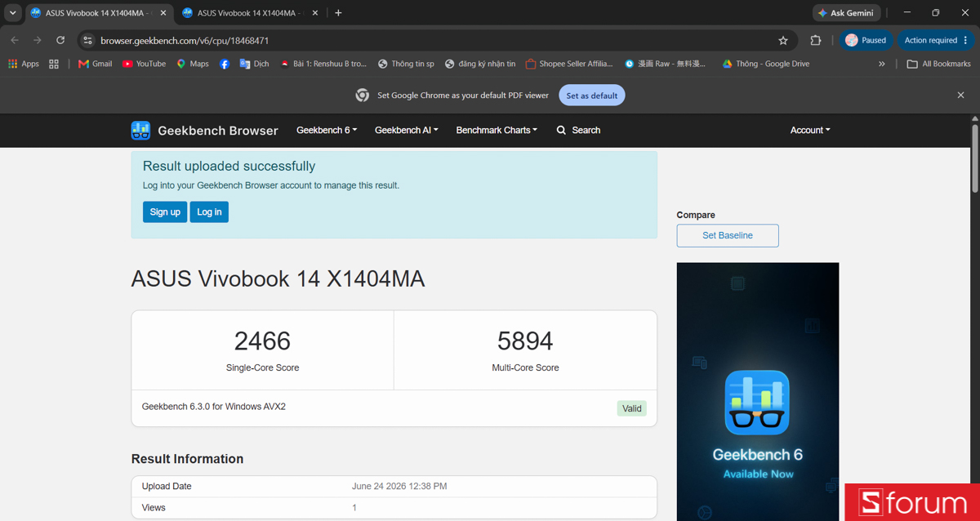Screen dimensions: 980x521
Task: Click the Views row label
Action: [x=154, y=507]
